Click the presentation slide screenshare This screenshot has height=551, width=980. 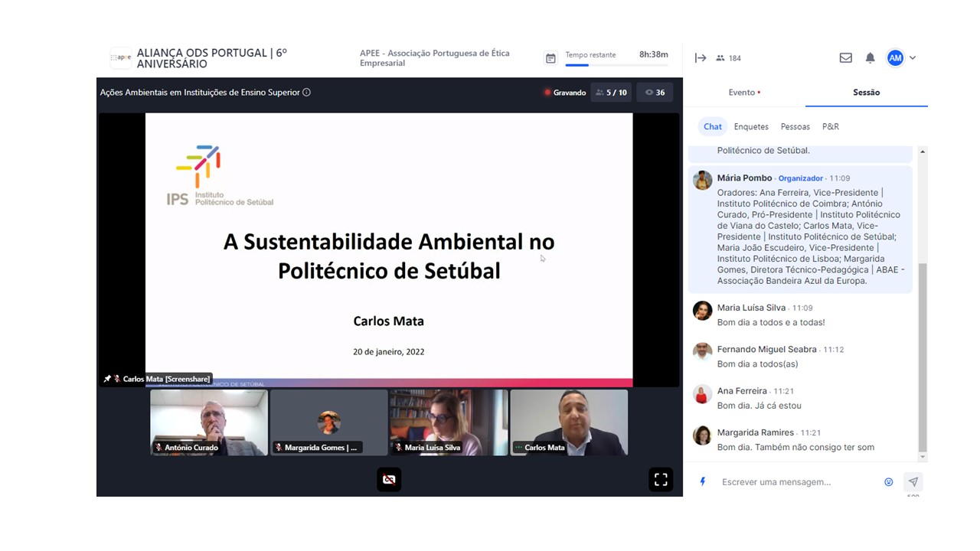pos(389,249)
